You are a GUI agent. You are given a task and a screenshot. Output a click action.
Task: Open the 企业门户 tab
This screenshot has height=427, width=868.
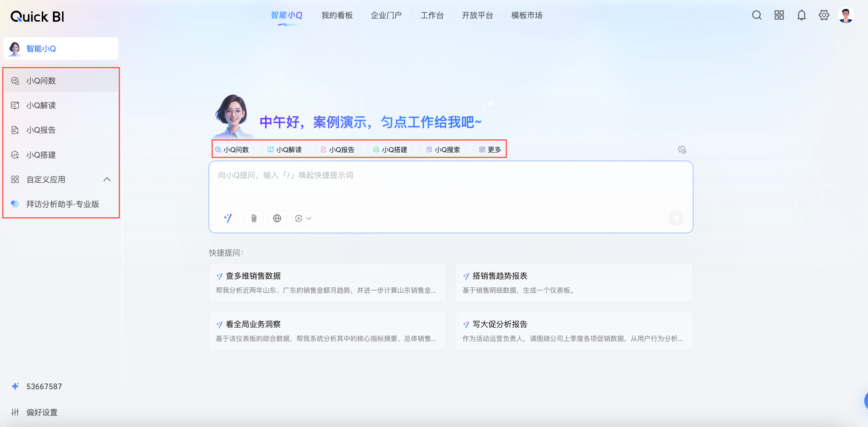(386, 15)
